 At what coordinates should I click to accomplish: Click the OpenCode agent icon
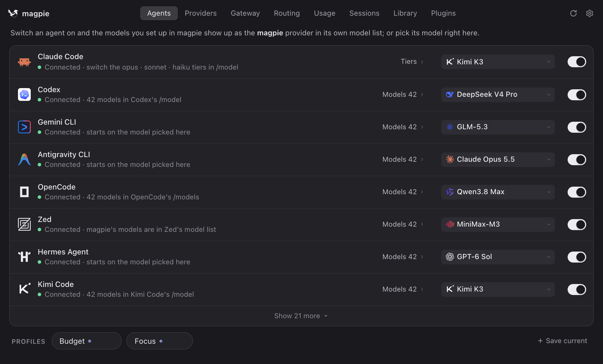(24, 192)
